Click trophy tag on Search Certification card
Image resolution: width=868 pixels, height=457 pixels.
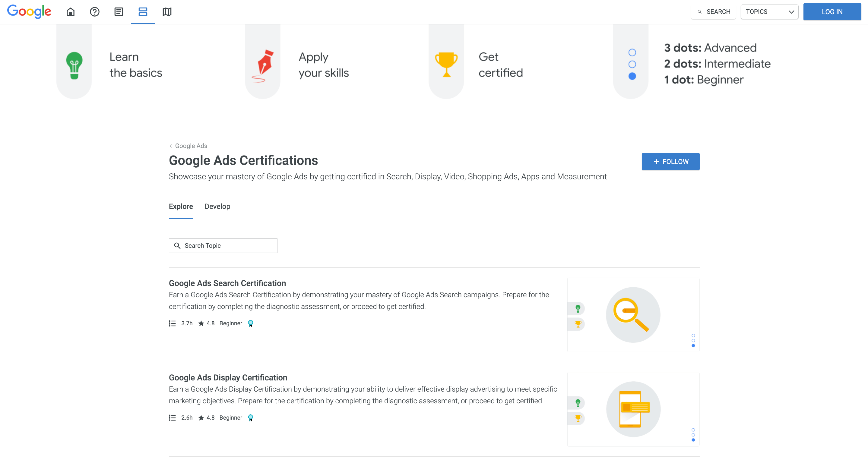pyautogui.click(x=578, y=324)
